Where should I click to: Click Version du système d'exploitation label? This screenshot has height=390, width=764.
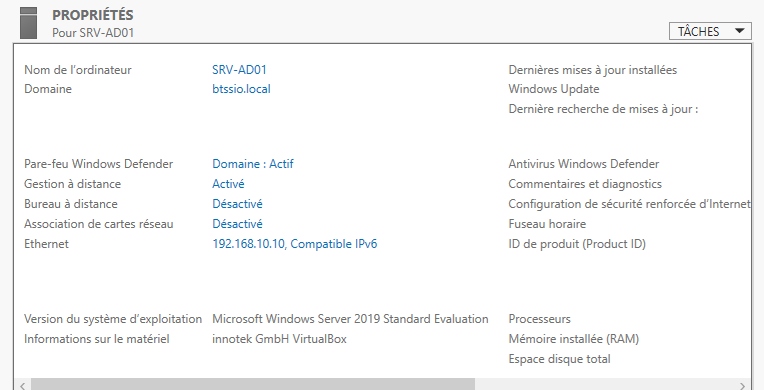(x=113, y=319)
